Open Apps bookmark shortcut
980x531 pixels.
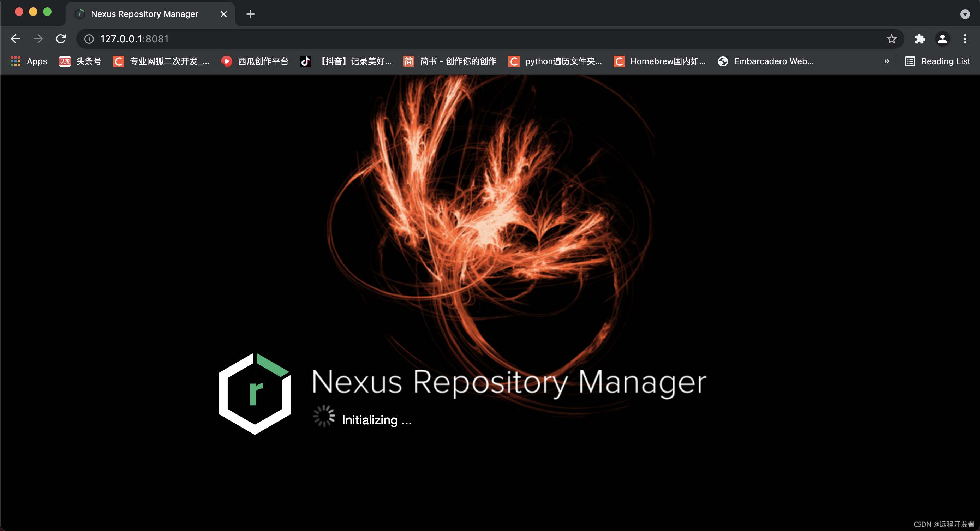29,61
